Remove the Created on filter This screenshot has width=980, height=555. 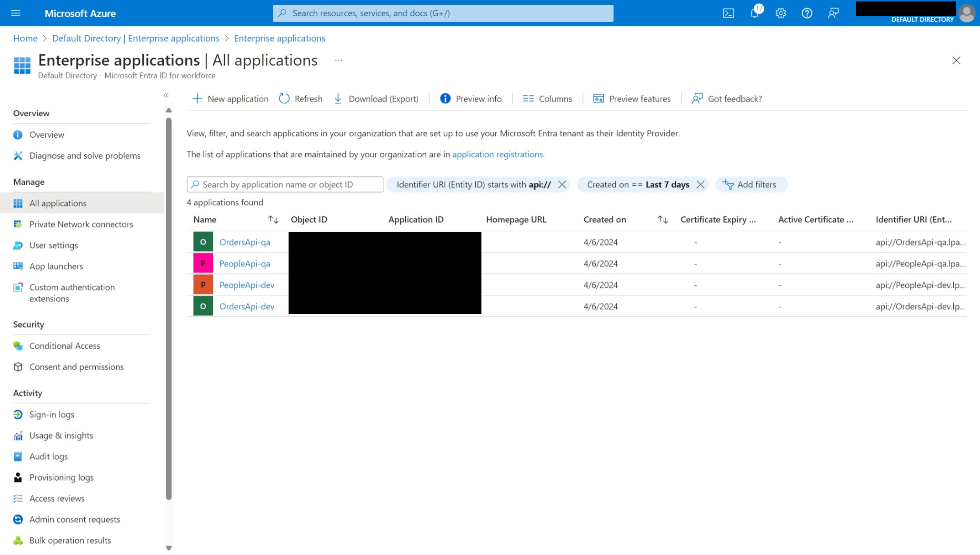pyautogui.click(x=700, y=184)
